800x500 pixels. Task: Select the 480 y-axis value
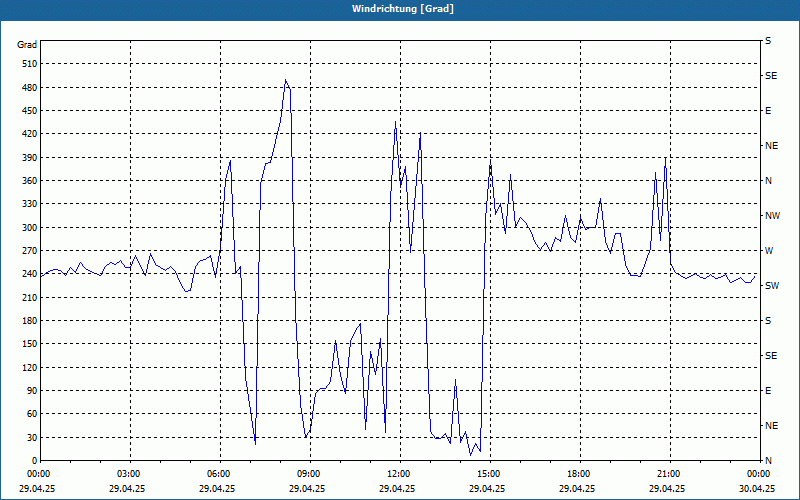tap(30, 88)
